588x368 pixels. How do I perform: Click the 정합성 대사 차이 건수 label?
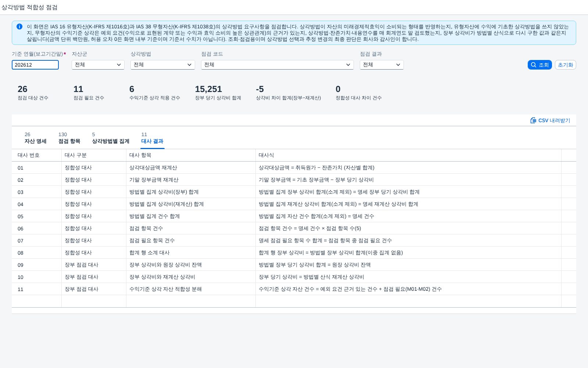click(359, 98)
